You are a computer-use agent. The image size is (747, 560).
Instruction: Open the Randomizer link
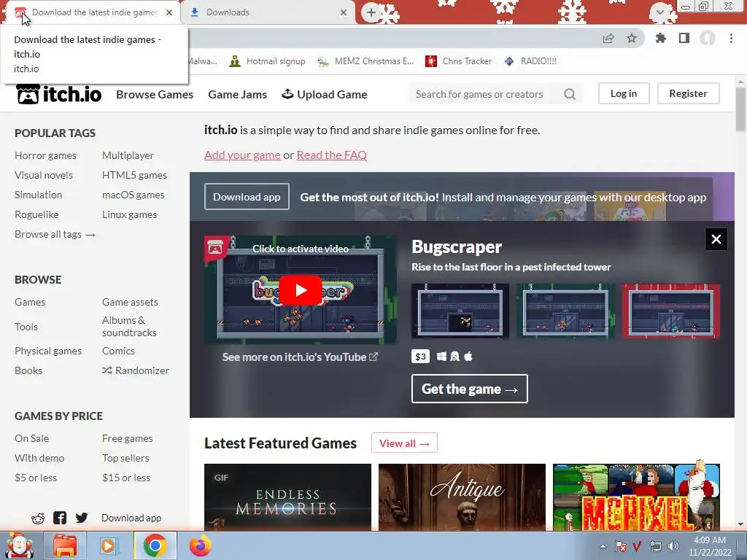[x=135, y=370]
